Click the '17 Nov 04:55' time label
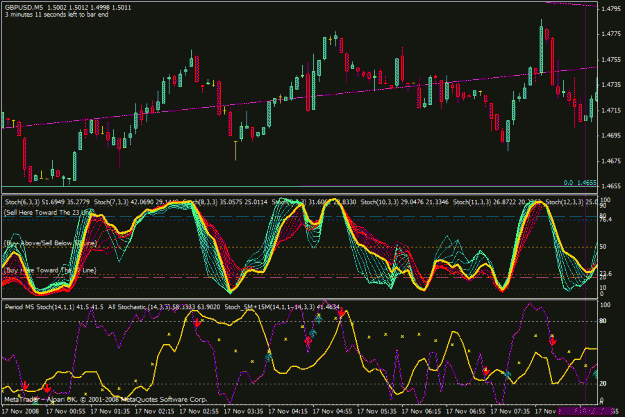Image resolution: width=625 pixels, height=417 pixels. pyautogui.click(x=332, y=411)
